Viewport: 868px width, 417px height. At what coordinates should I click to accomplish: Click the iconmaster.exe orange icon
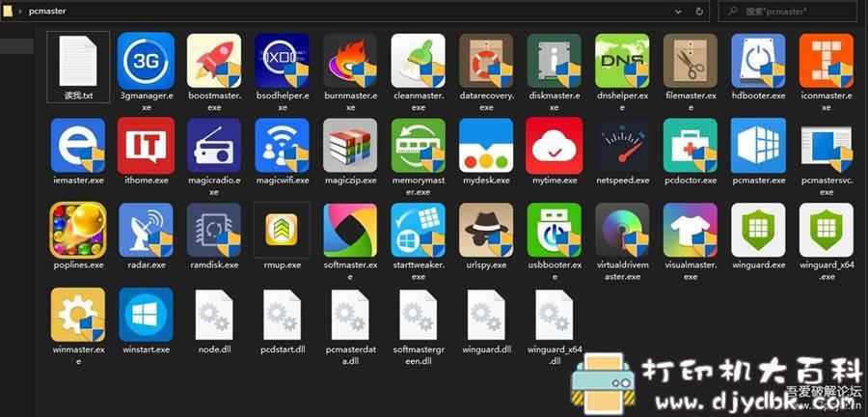tap(827, 61)
